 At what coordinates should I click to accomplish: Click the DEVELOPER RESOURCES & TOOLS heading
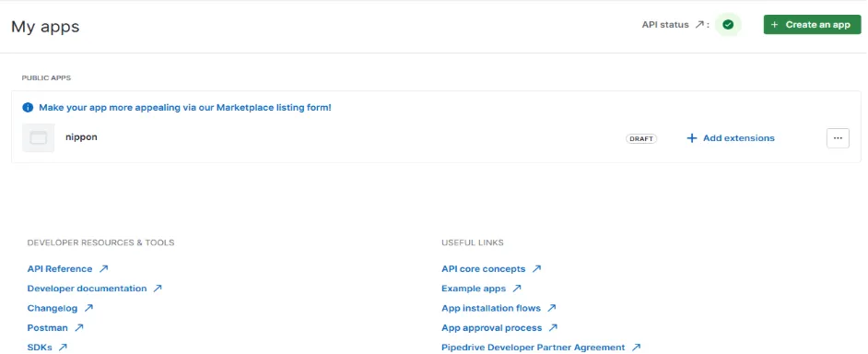[x=100, y=242]
